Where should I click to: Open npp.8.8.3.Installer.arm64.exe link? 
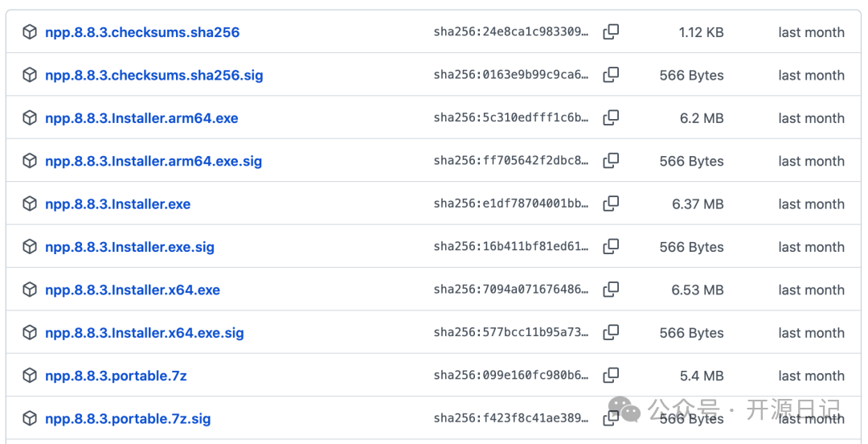point(141,118)
